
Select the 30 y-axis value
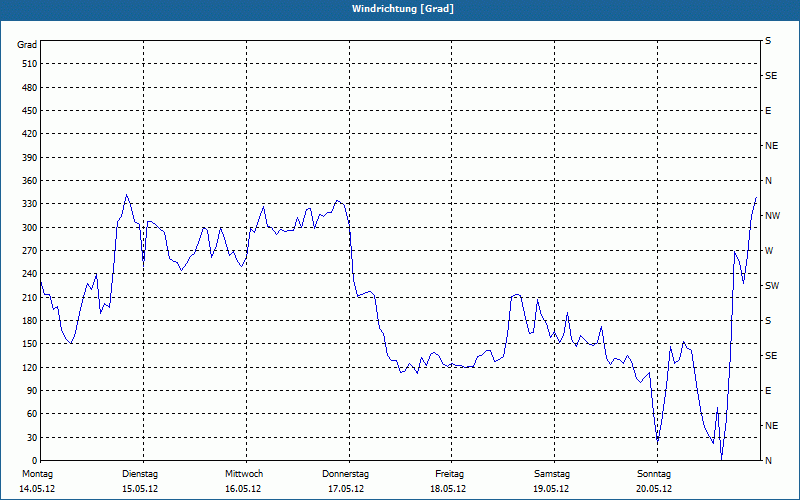(32, 437)
